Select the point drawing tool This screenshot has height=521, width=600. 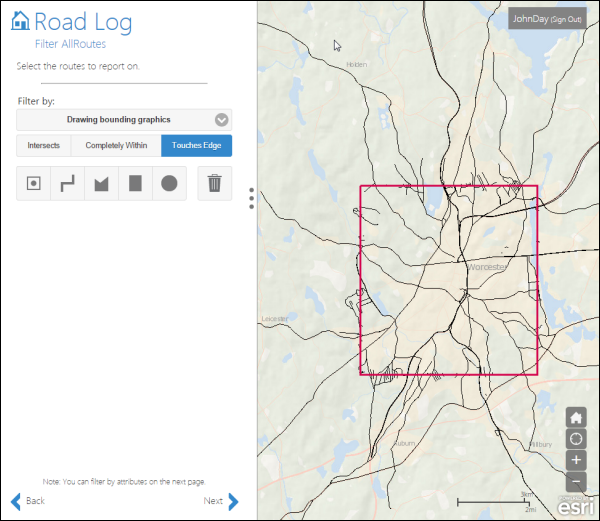pyautogui.click(x=34, y=184)
